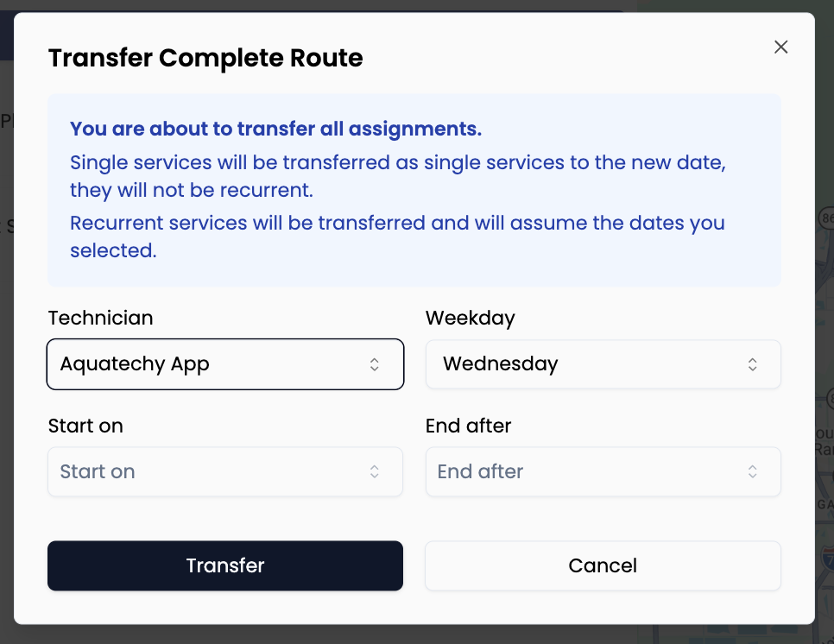Click the Technician field label

click(x=100, y=318)
